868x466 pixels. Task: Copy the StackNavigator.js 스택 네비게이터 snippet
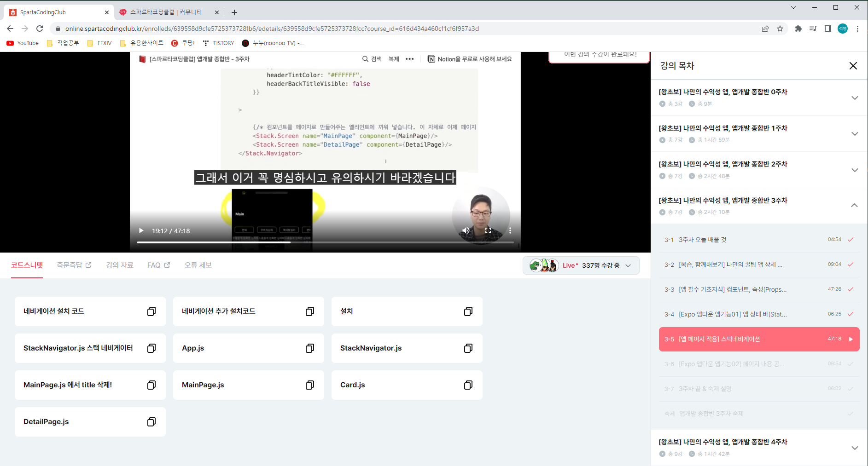click(151, 348)
